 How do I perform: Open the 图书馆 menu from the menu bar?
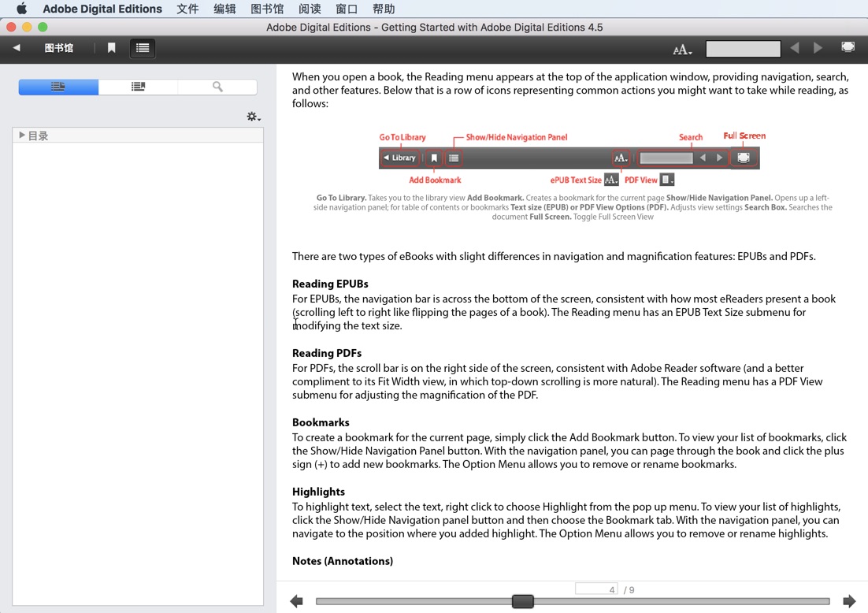point(267,9)
